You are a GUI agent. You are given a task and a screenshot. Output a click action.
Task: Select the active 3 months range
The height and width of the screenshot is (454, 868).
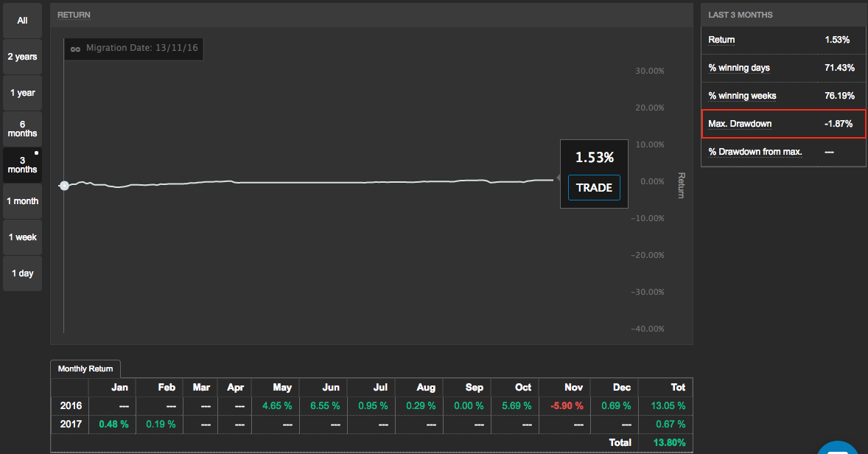click(x=22, y=165)
